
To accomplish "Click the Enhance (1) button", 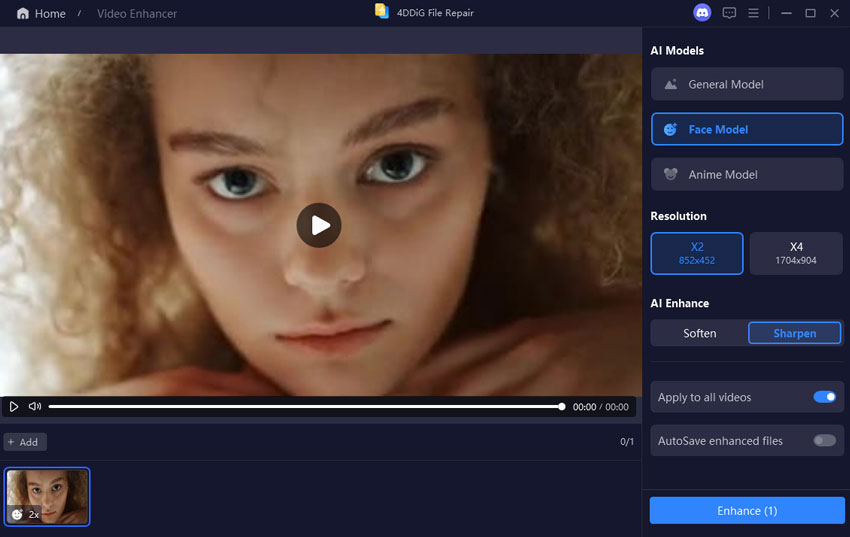I will point(747,511).
